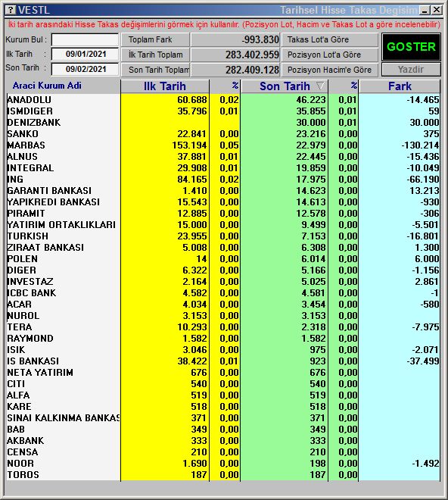448x500 pixels.
Task: Click the Son Tarih date field 09/02/2021
Action: tap(85, 69)
